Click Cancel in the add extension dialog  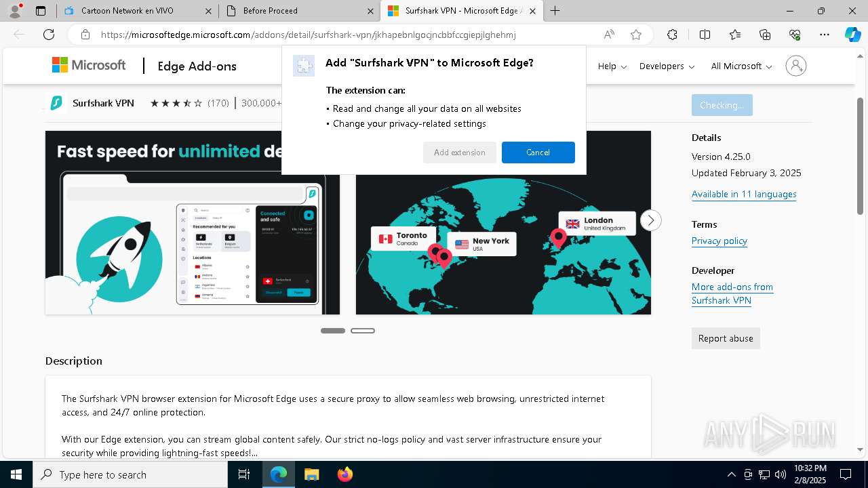click(x=538, y=152)
